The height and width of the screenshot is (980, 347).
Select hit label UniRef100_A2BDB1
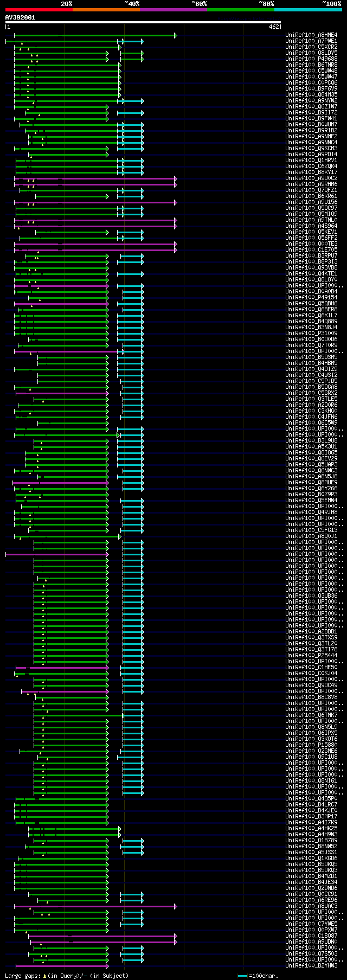click(x=311, y=632)
